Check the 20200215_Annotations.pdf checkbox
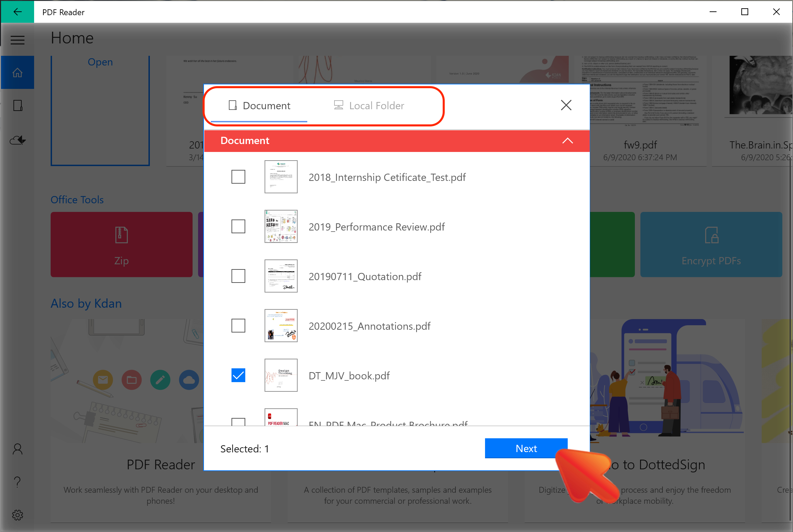 (x=238, y=326)
